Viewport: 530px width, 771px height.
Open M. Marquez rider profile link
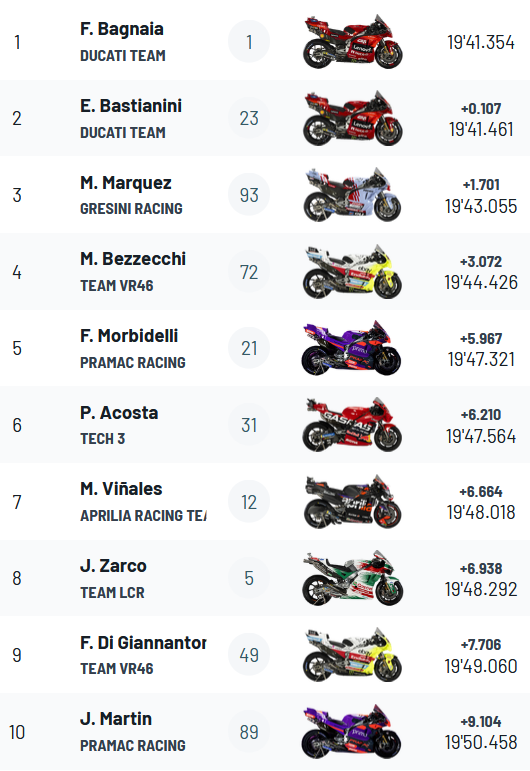pos(126,183)
